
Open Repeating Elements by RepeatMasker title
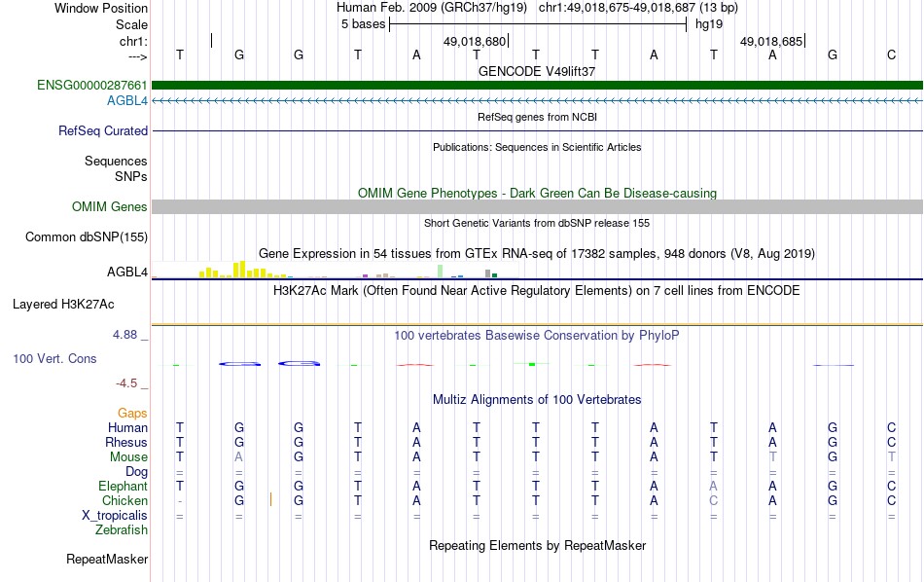pos(537,546)
